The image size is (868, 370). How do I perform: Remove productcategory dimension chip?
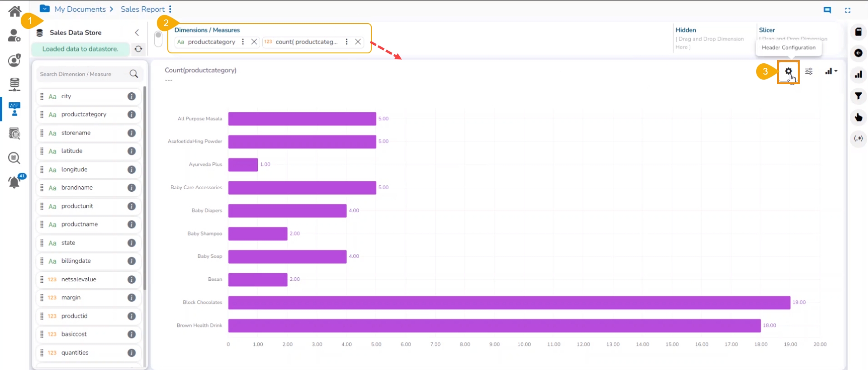click(x=254, y=42)
